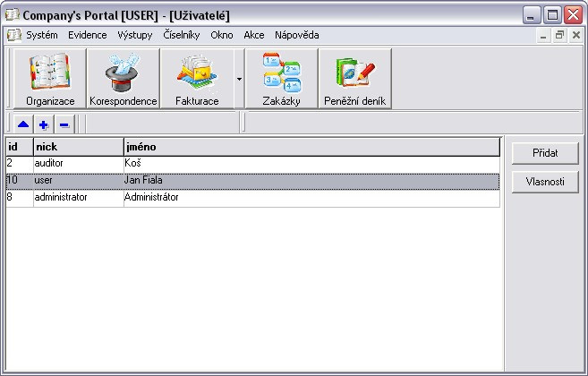The image size is (588, 376).
Task: Click the blue plus add icon
Action: coord(44,124)
